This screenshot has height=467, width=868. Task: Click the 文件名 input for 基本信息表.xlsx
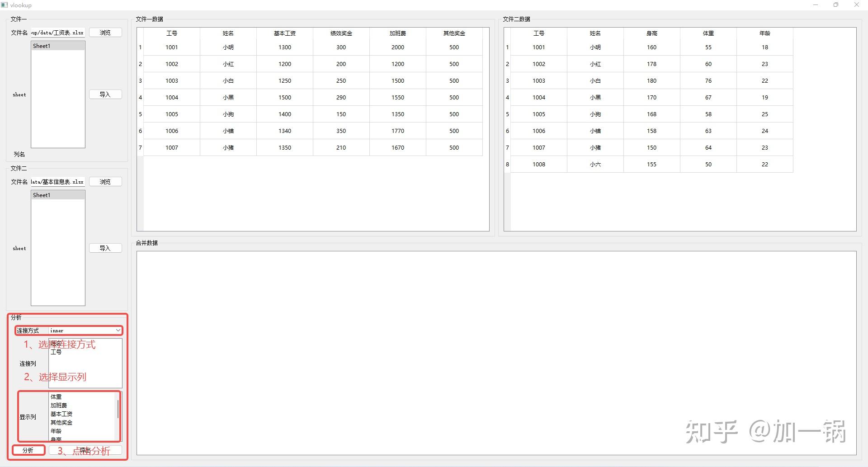click(x=57, y=181)
